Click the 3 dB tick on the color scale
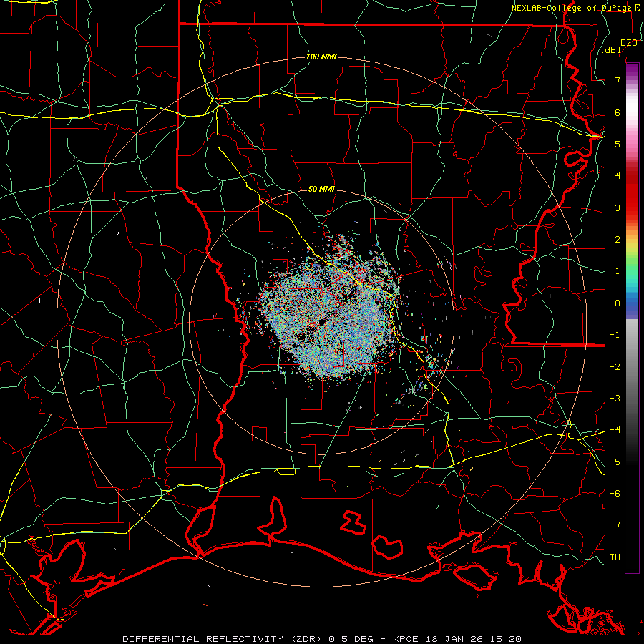The height and width of the screenshot is (644, 644). point(618,208)
